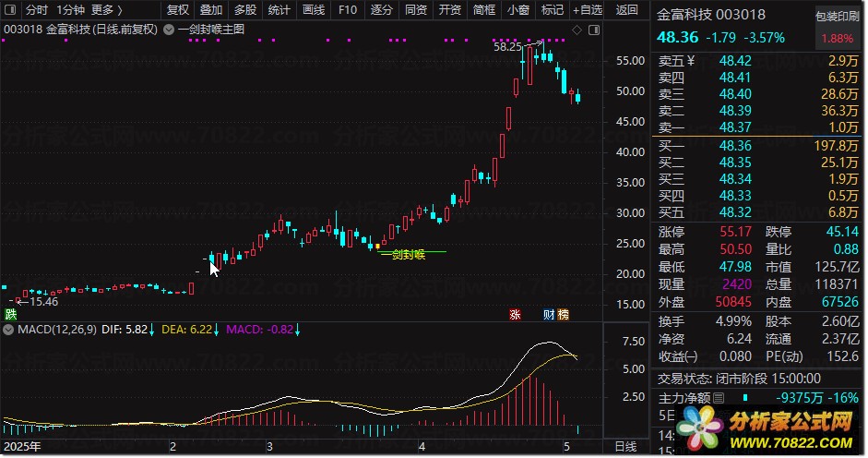
Task: Open the 复权 adjustment menu
Action: [x=178, y=9]
